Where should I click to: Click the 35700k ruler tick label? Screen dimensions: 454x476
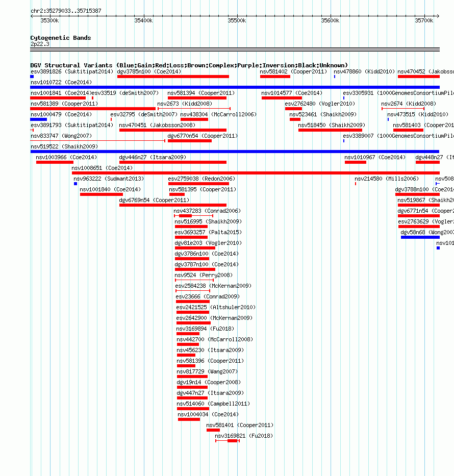424,20
